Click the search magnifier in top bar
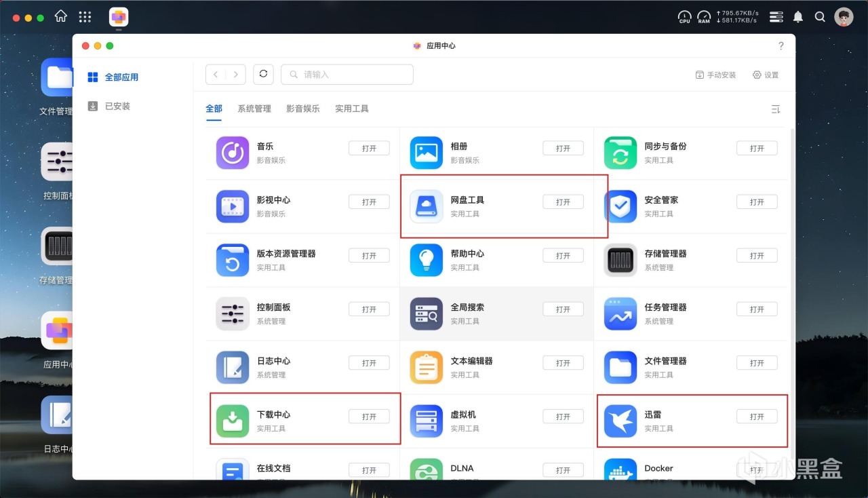This screenshot has width=868, height=498. point(820,17)
